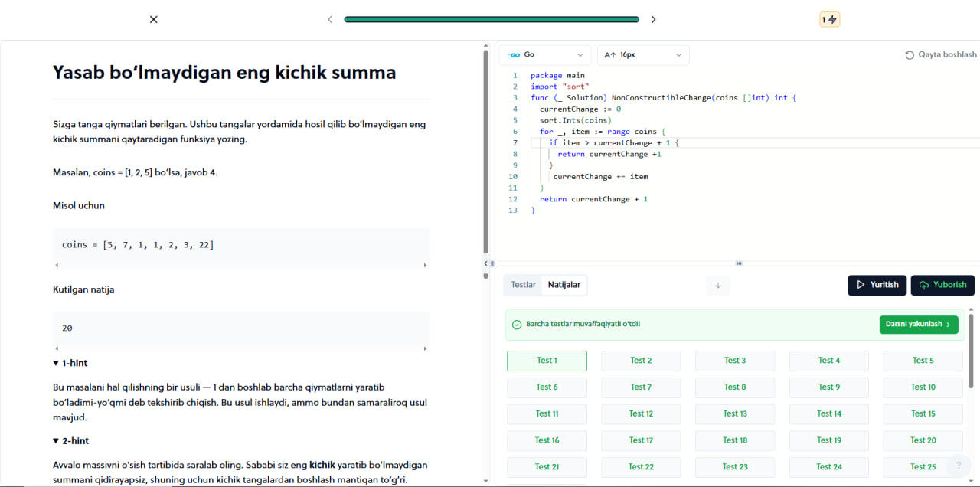Select Test 2 result
This screenshot has width=980, height=487.
point(641,361)
